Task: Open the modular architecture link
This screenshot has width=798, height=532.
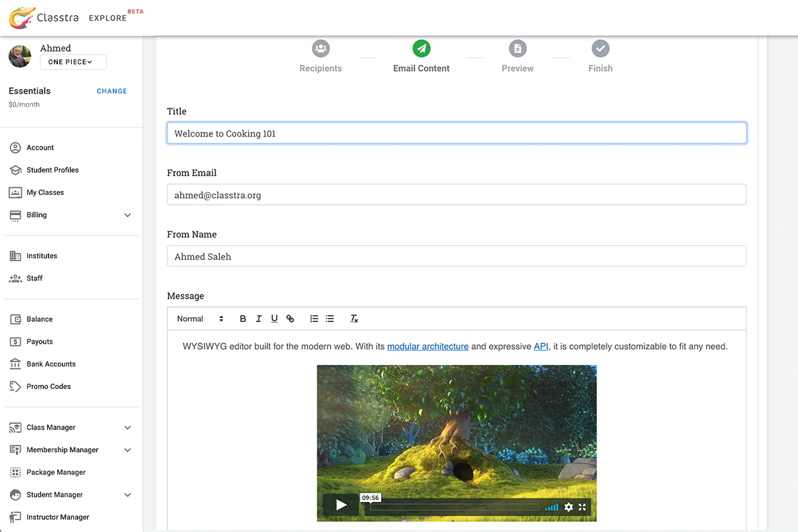Action: (428, 346)
